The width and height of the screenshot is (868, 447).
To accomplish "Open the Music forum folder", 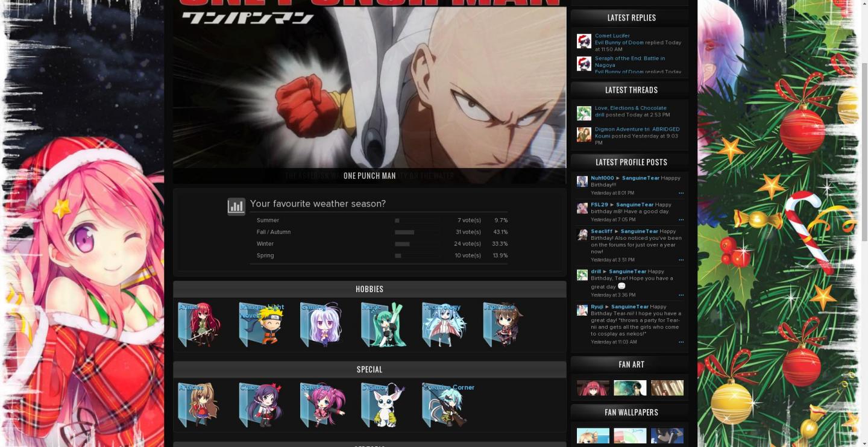I will click(x=384, y=324).
